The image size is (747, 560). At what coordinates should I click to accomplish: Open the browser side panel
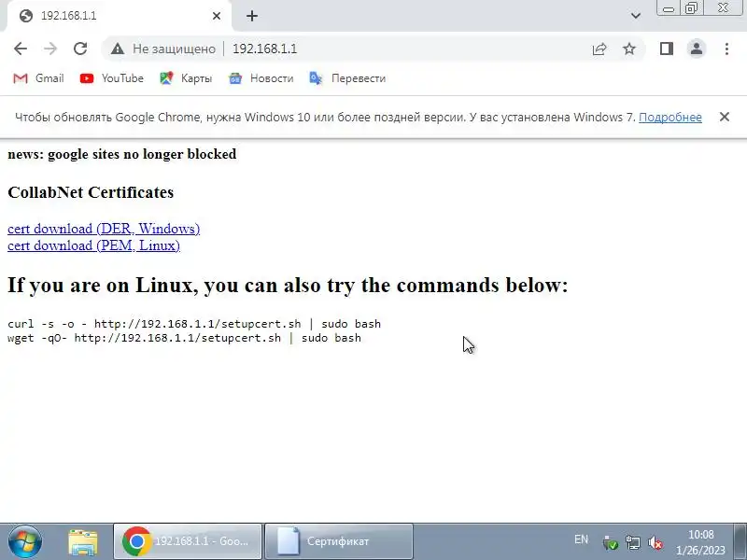pyautogui.click(x=667, y=49)
